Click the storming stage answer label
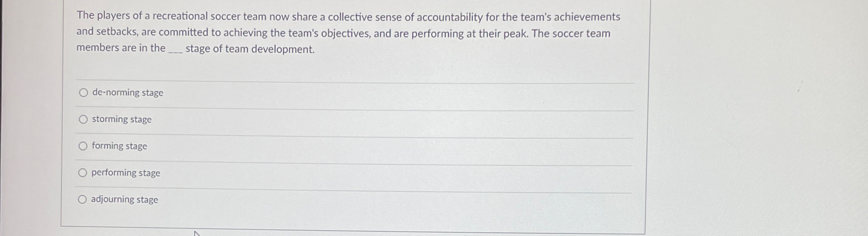Screen dimensions: 868x236 point(121,119)
